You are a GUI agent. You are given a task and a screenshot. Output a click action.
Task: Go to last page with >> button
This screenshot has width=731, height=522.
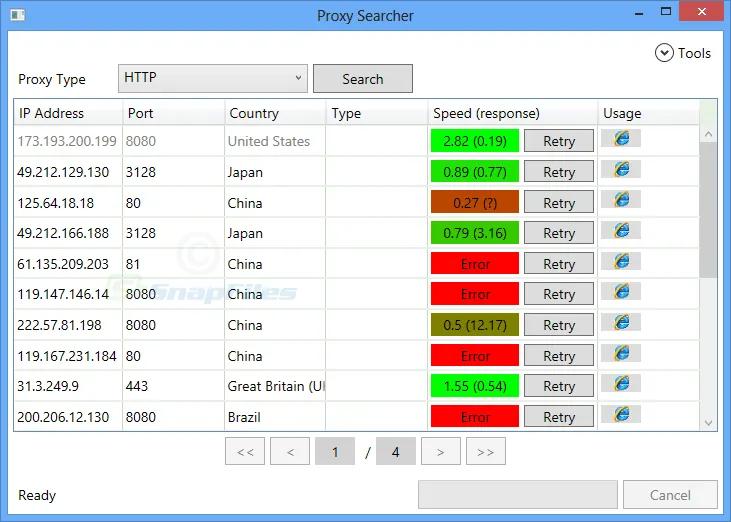(x=486, y=451)
